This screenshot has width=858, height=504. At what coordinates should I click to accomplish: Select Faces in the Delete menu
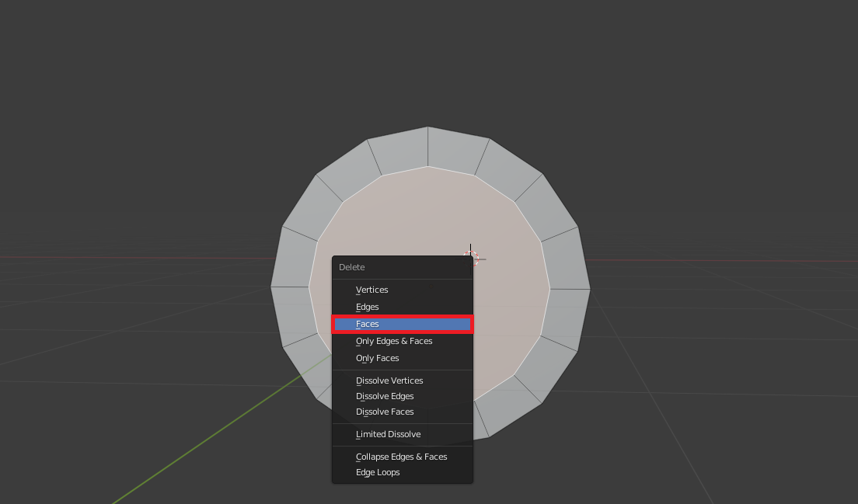(403, 324)
